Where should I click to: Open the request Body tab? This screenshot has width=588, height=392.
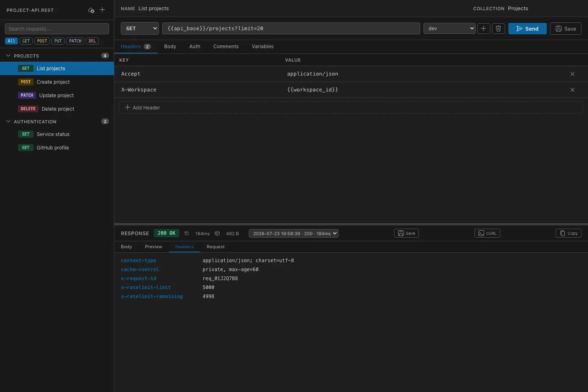170,47
